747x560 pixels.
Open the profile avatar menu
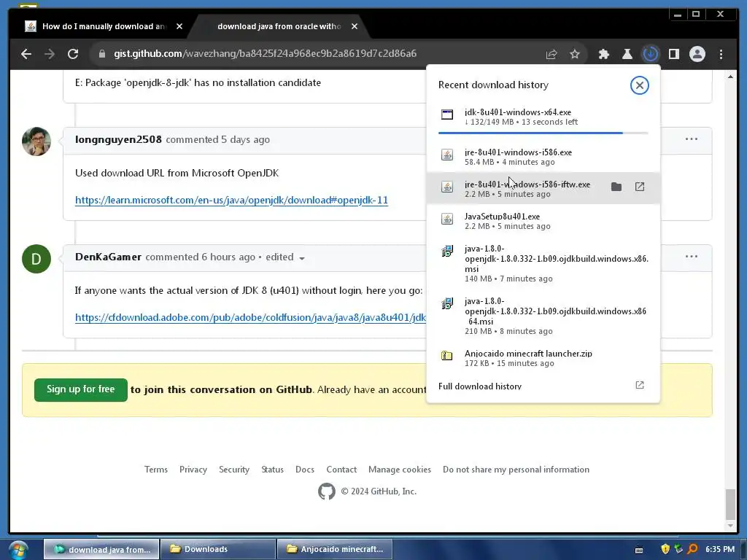tap(697, 54)
